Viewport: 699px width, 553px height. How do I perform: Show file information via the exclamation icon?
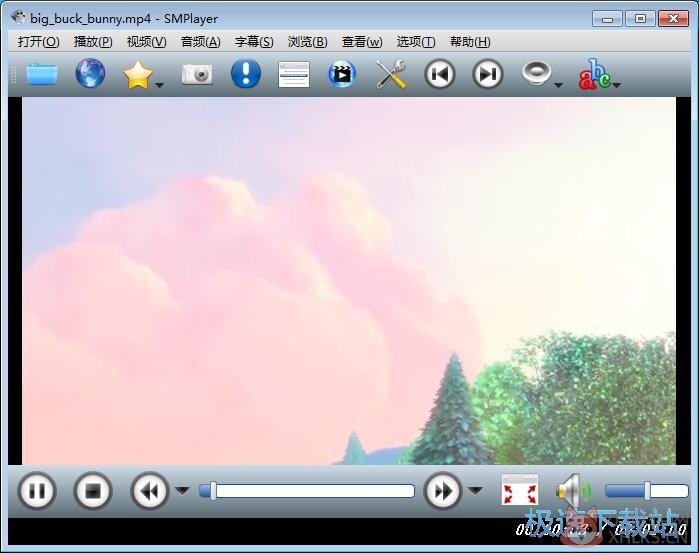246,73
